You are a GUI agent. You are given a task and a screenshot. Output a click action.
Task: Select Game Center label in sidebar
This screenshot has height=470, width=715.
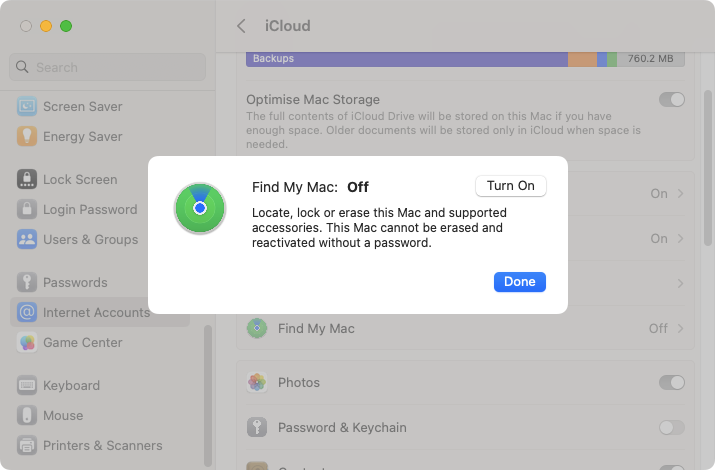click(83, 342)
